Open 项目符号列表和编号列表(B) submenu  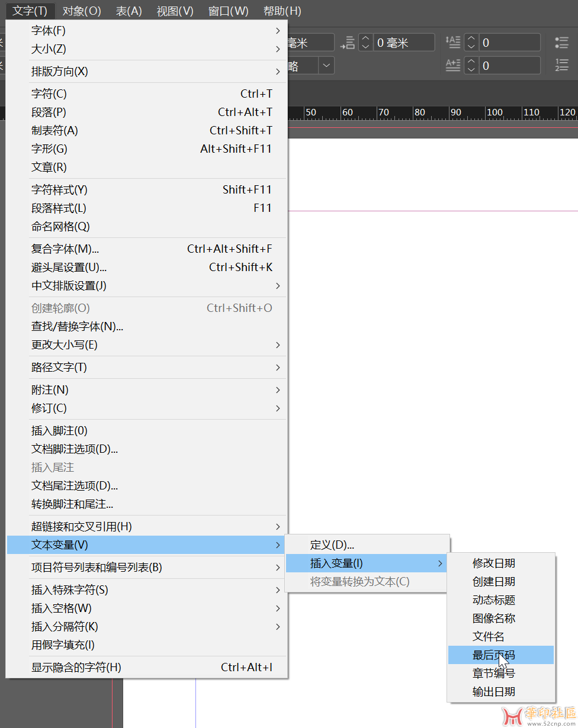coord(147,568)
